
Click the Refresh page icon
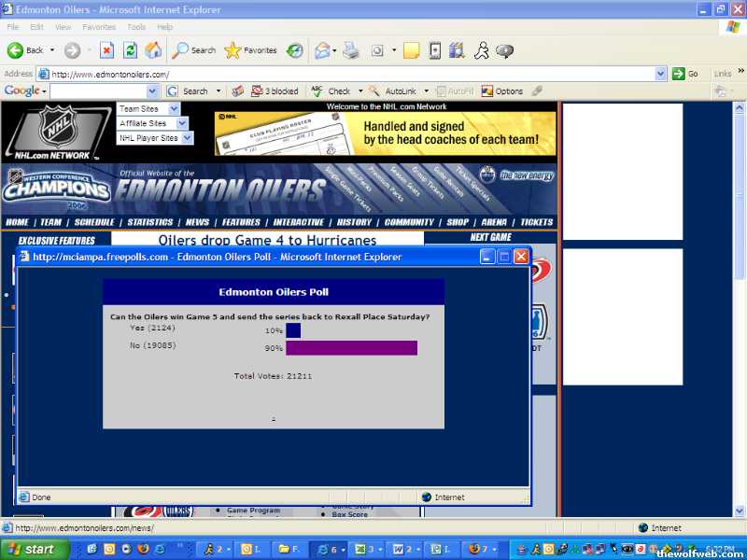coord(131,50)
